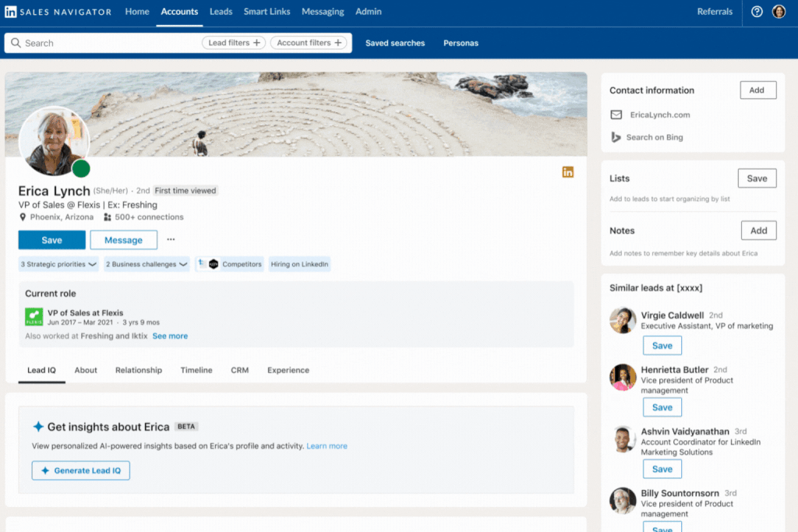
Task: Open the user account avatar menu
Action: point(779,12)
